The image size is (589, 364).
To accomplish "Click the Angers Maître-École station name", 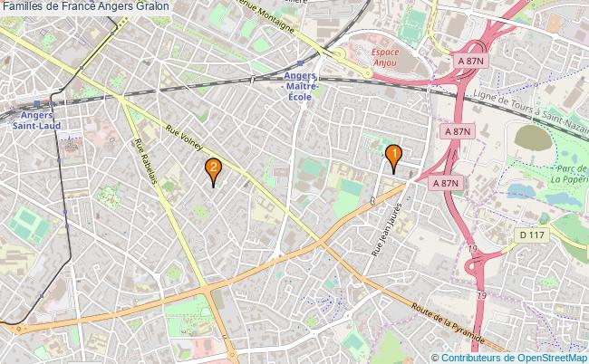I will [300, 86].
